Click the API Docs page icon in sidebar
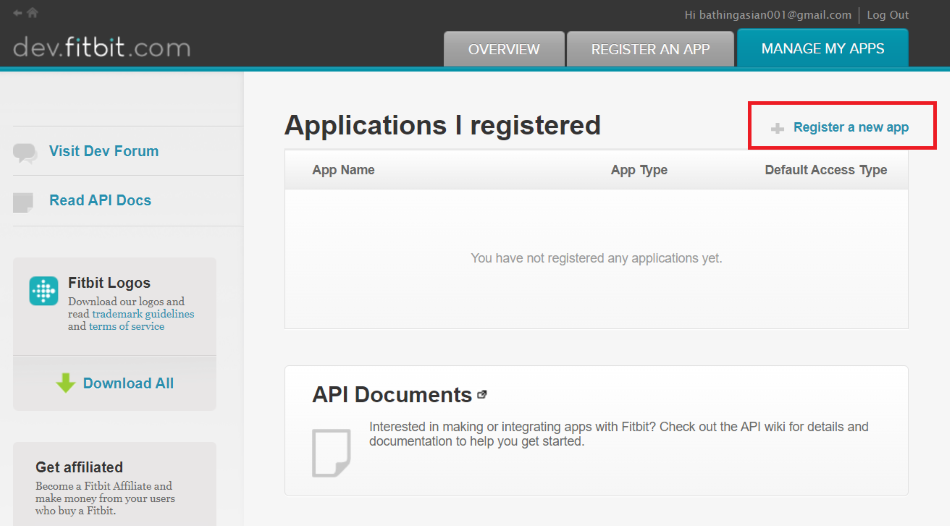 23,202
